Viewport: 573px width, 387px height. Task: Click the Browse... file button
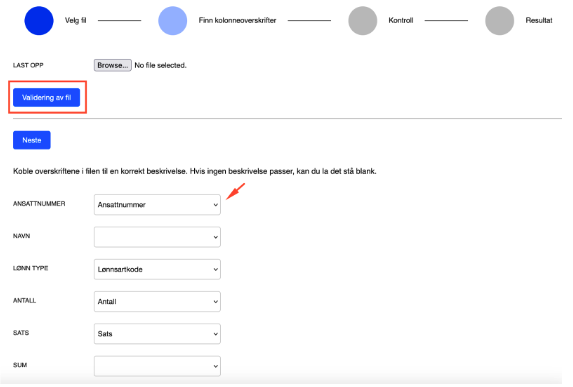pyautogui.click(x=113, y=65)
